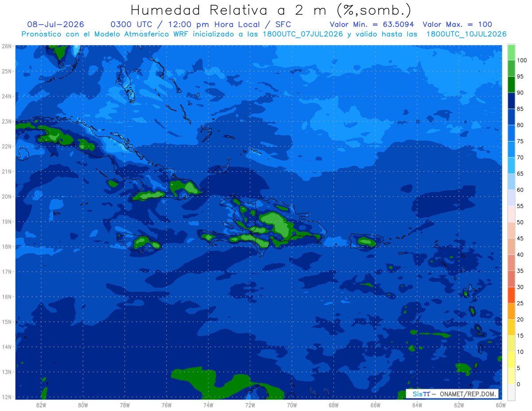Screen dimensions: 532x411
Task: Click the legend color band between 95 and 100
Action: (x=511, y=68)
